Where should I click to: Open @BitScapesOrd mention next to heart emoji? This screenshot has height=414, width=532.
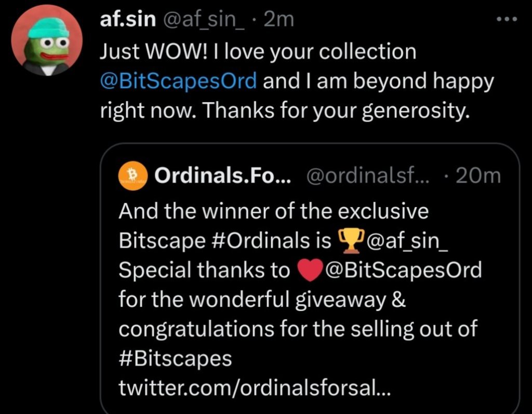(x=402, y=271)
